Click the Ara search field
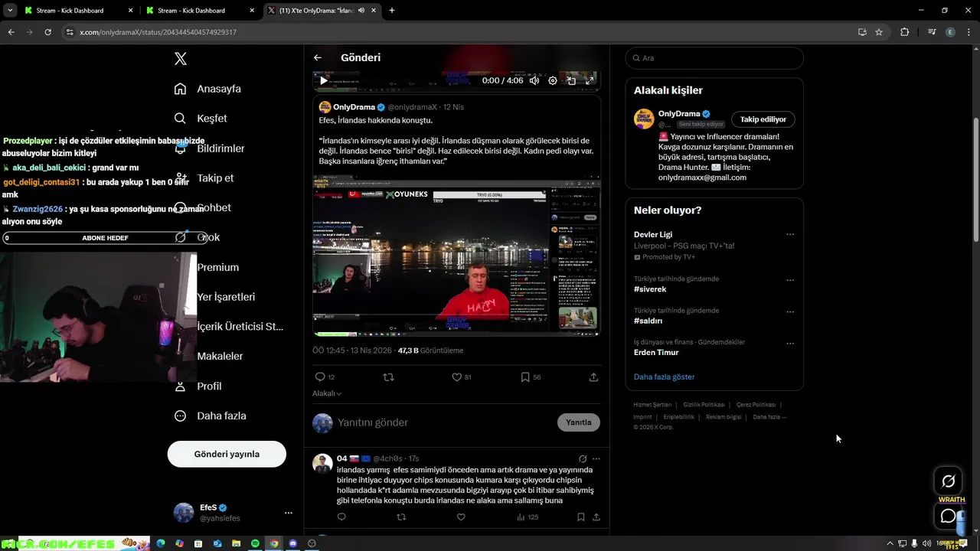Viewport: 980px width, 551px height. point(714,58)
